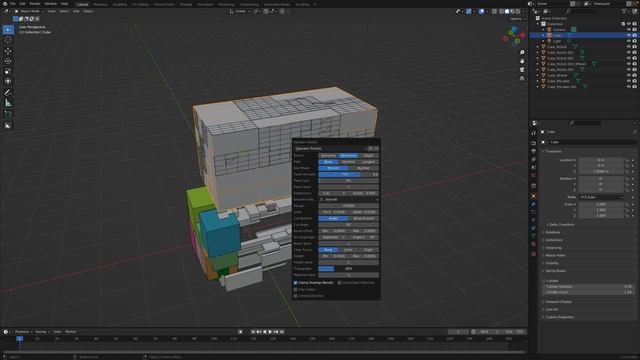Image resolution: width=640 pixels, height=360 pixels.
Task: Select the Move tool
Action: (x=8, y=51)
